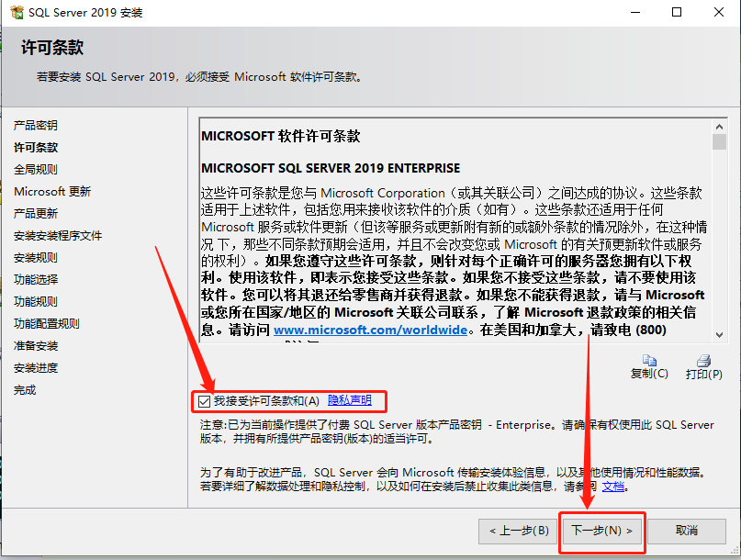The image size is (741, 560).
Task: Maximize the SQL Server 2019 安装 window
Action: (677, 12)
